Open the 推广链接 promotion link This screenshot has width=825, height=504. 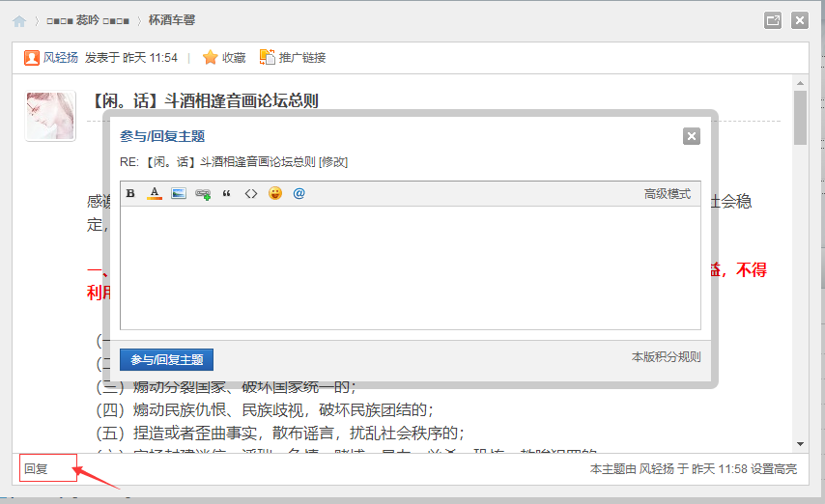click(x=302, y=57)
